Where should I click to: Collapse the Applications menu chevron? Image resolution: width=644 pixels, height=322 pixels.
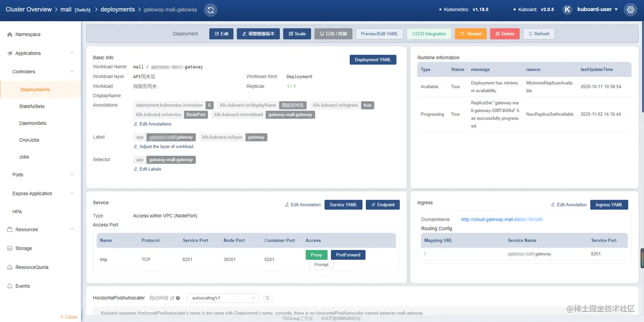[72, 53]
